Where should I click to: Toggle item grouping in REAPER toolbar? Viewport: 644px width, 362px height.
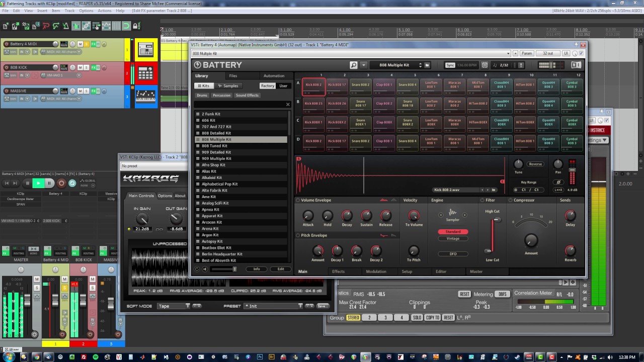pyautogui.click(x=86, y=26)
